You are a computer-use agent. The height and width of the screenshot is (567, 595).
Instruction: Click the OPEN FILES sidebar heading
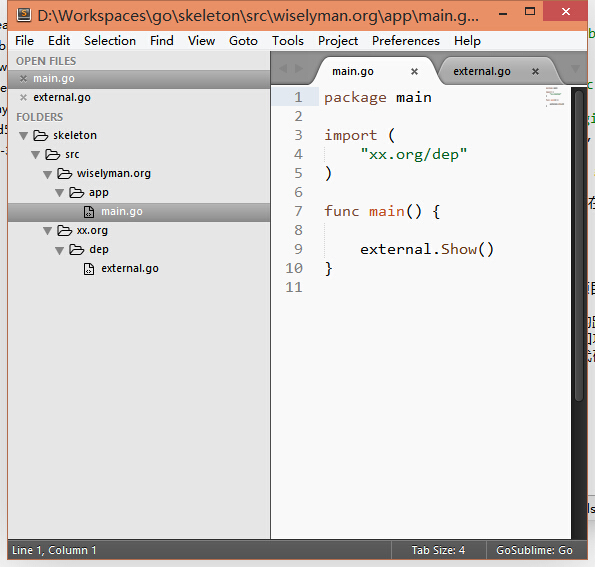(x=46, y=61)
